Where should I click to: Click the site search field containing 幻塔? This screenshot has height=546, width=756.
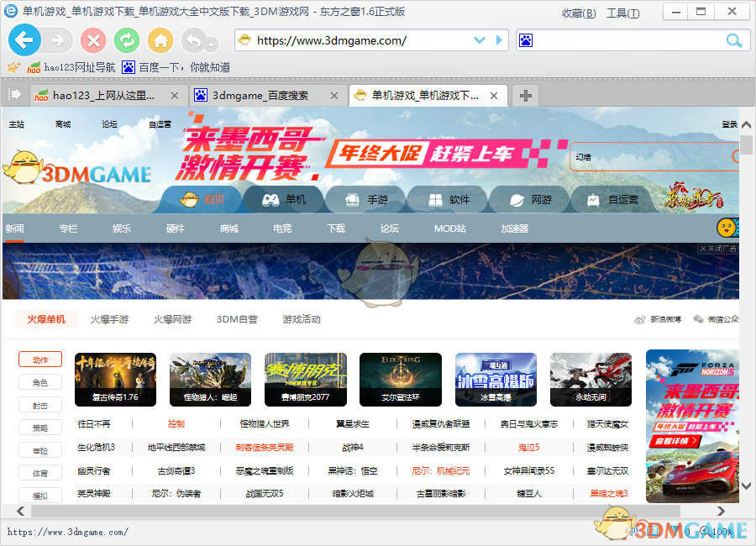[x=654, y=157]
